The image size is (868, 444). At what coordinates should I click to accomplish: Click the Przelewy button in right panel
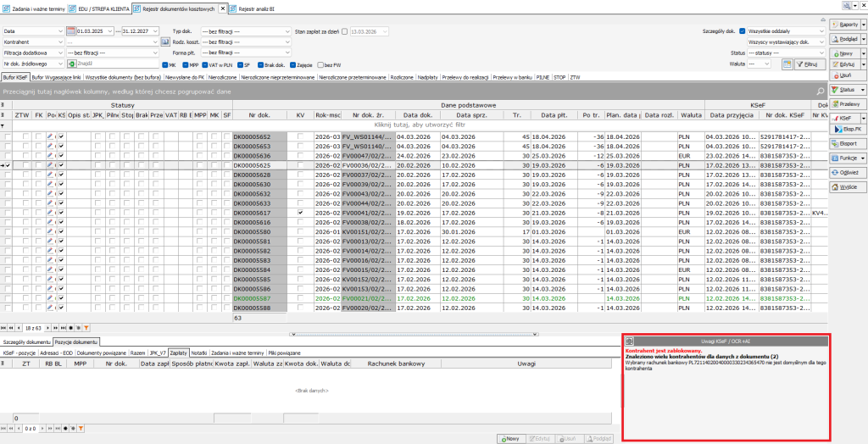coord(848,103)
